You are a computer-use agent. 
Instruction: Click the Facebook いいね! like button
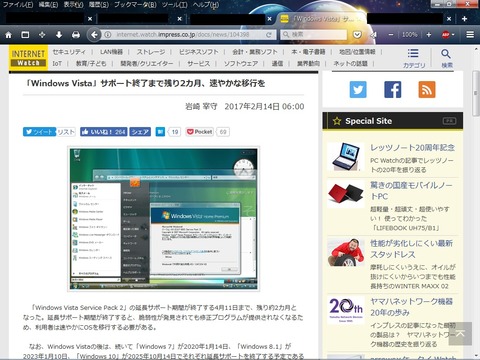(103, 132)
